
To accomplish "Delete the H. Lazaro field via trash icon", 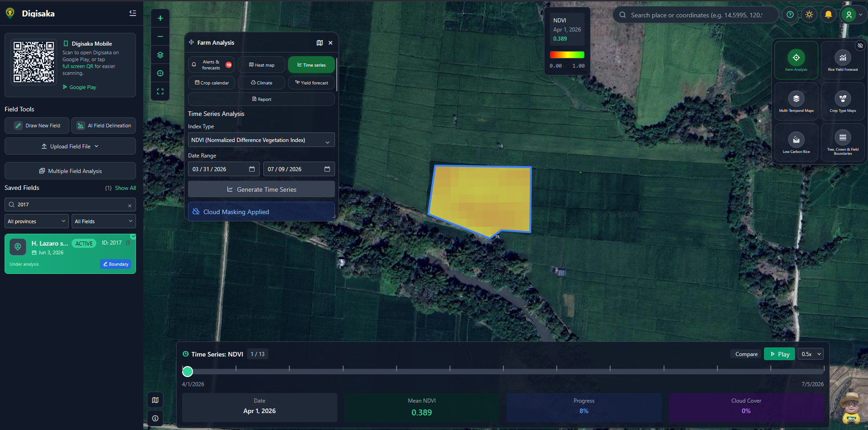I will click(128, 243).
